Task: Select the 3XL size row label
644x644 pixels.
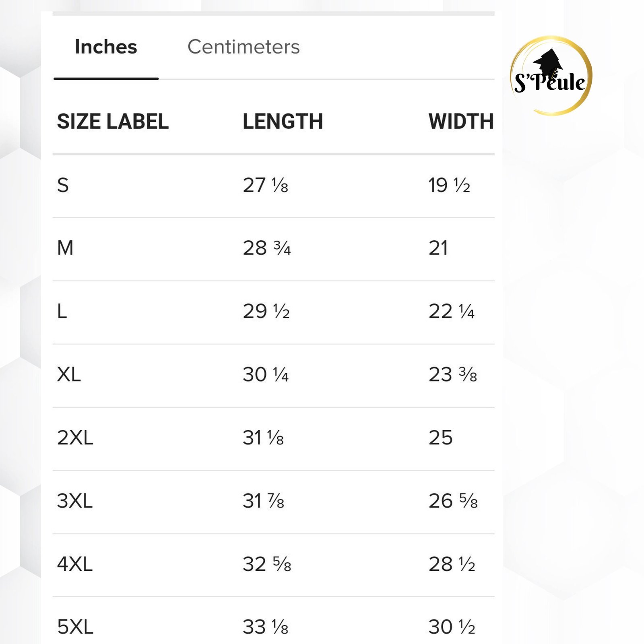Action: click(75, 501)
